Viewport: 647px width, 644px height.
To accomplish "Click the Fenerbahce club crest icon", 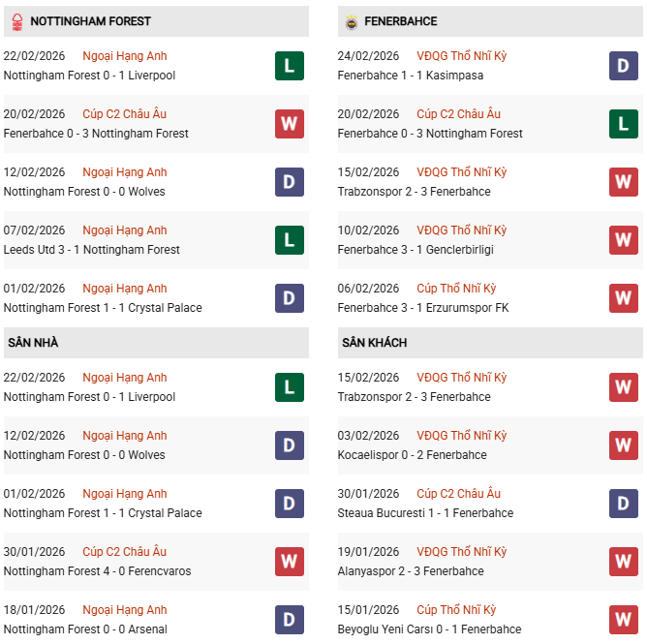I will [x=350, y=21].
